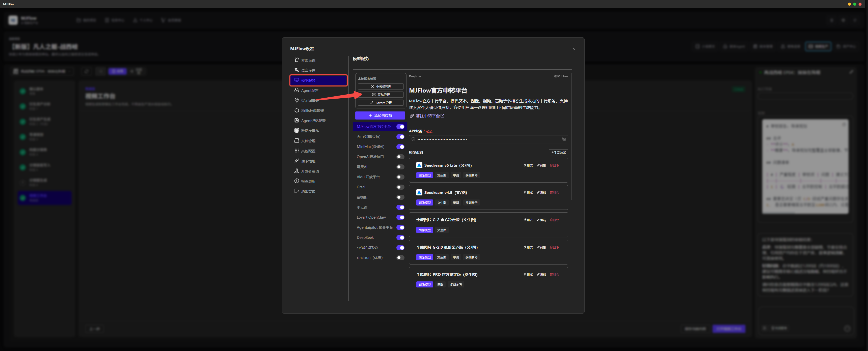
Task: Click the @MJFlow label
Action: (561, 76)
